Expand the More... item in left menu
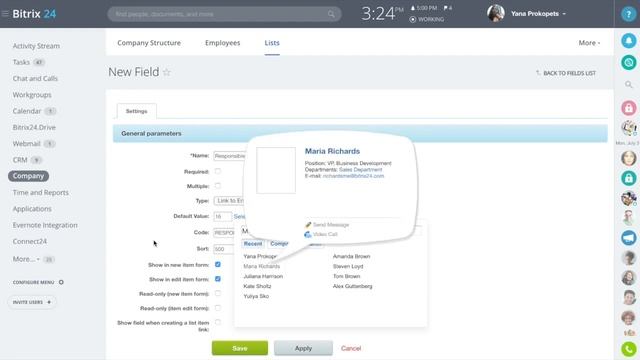The height and width of the screenshot is (360, 640). [x=26, y=259]
